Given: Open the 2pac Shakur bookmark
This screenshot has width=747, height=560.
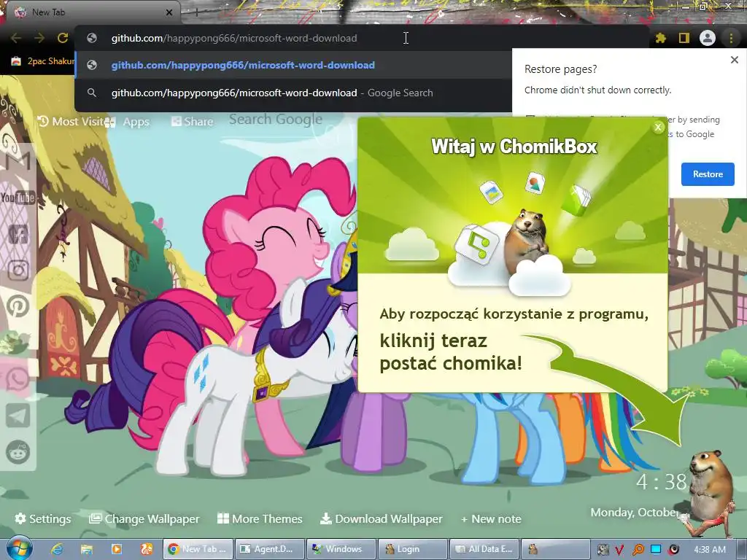Looking at the screenshot, I should click(x=43, y=61).
